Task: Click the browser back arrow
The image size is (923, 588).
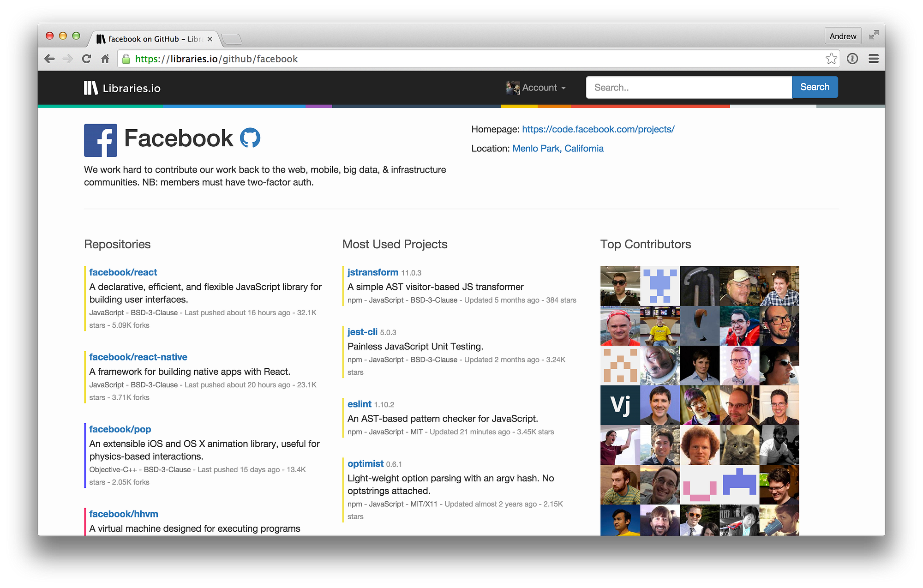Action: click(x=49, y=59)
